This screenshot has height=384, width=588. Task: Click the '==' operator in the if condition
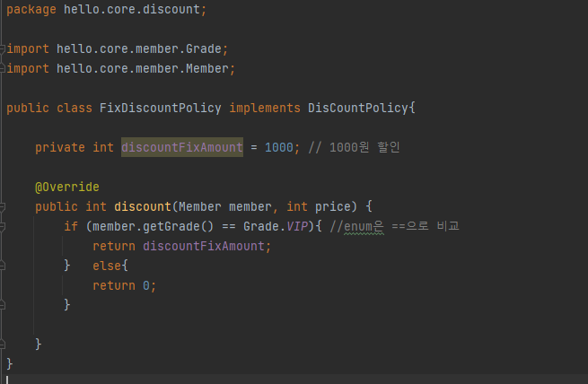229,226
